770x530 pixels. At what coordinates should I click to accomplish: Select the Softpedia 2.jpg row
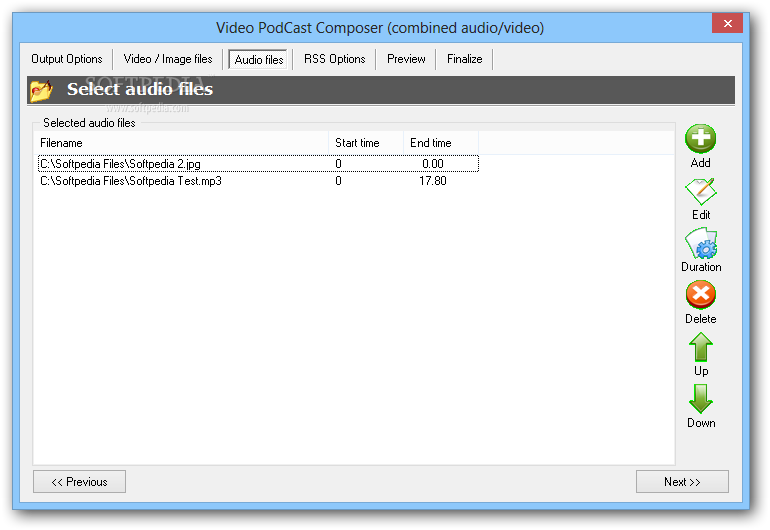point(258,164)
